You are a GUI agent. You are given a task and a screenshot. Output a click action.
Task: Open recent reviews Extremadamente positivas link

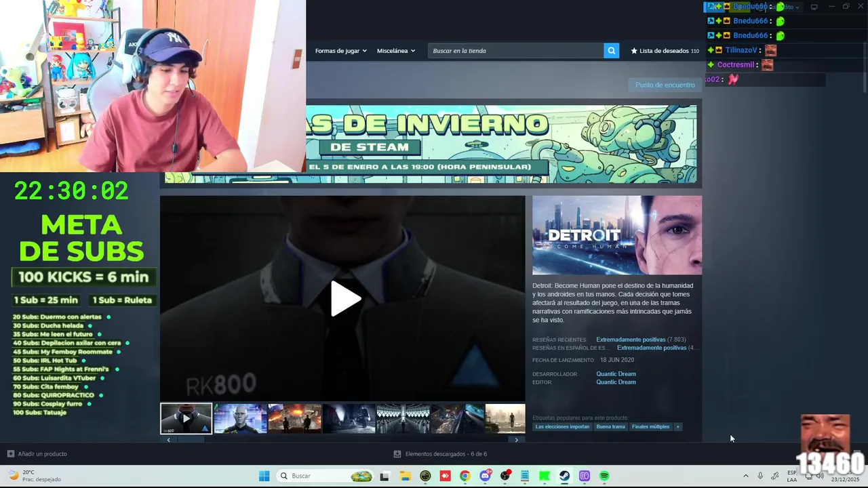pos(631,340)
